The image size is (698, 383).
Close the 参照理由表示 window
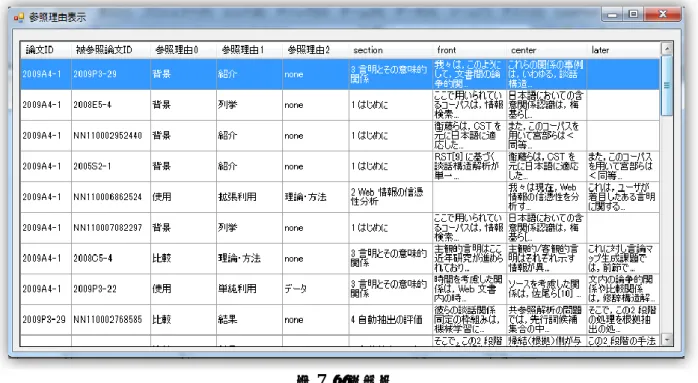point(662,14)
